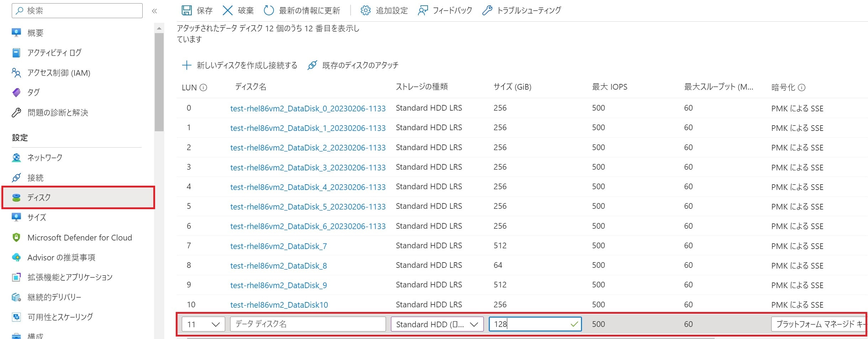Click the size field showing 128
Image resolution: width=868 pixels, height=339 pixels.
(535, 324)
